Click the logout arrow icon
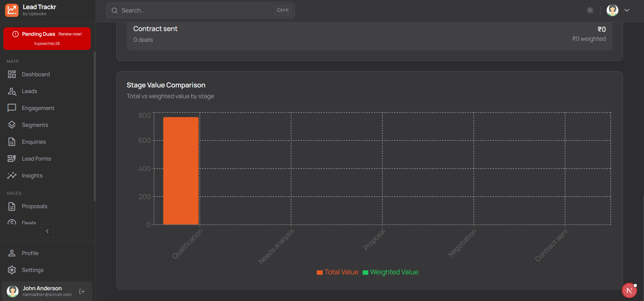 [82, 291]
